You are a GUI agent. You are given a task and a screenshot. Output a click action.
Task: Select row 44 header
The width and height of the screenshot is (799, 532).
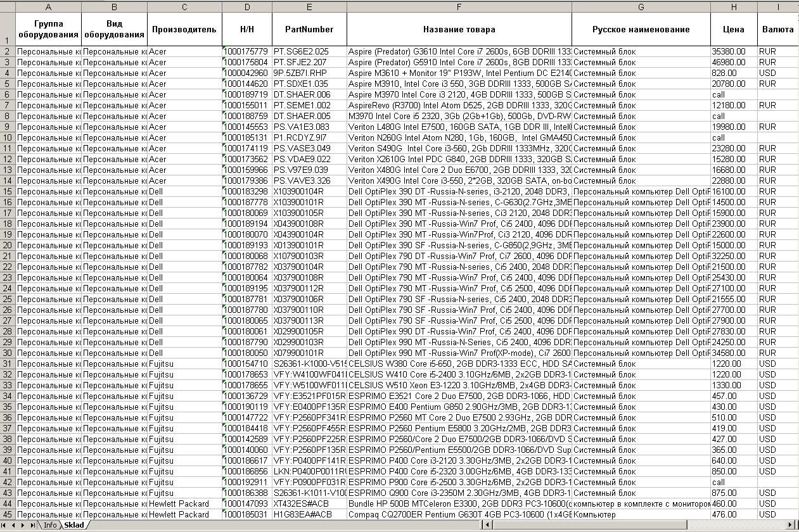click(8, 503)
